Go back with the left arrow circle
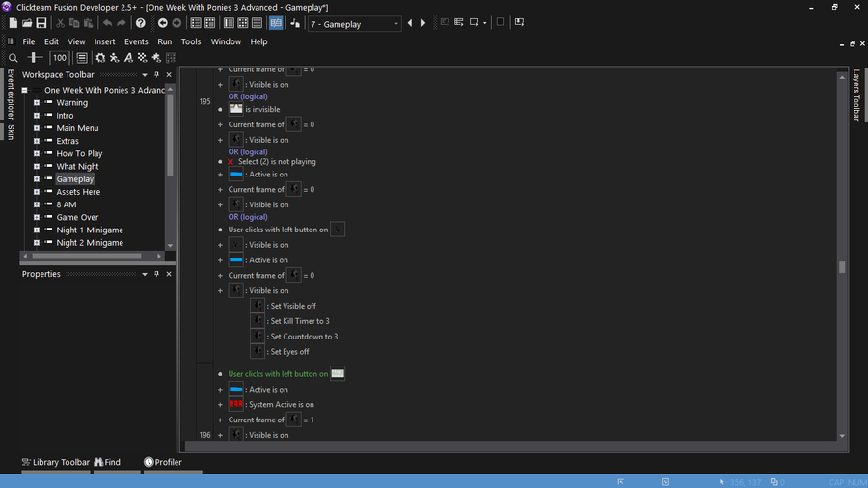The width and height of the screenshot is (868, 488). tap(163, 23)
